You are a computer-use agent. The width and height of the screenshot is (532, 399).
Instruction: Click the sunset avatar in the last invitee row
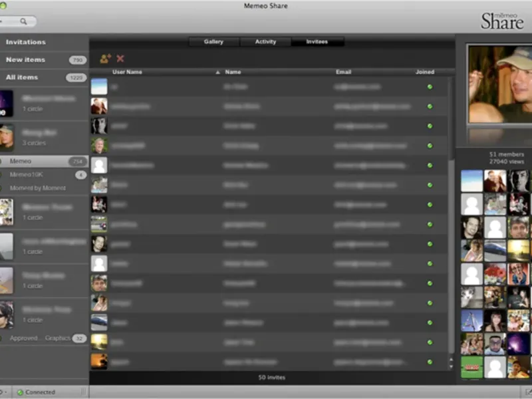99,362
